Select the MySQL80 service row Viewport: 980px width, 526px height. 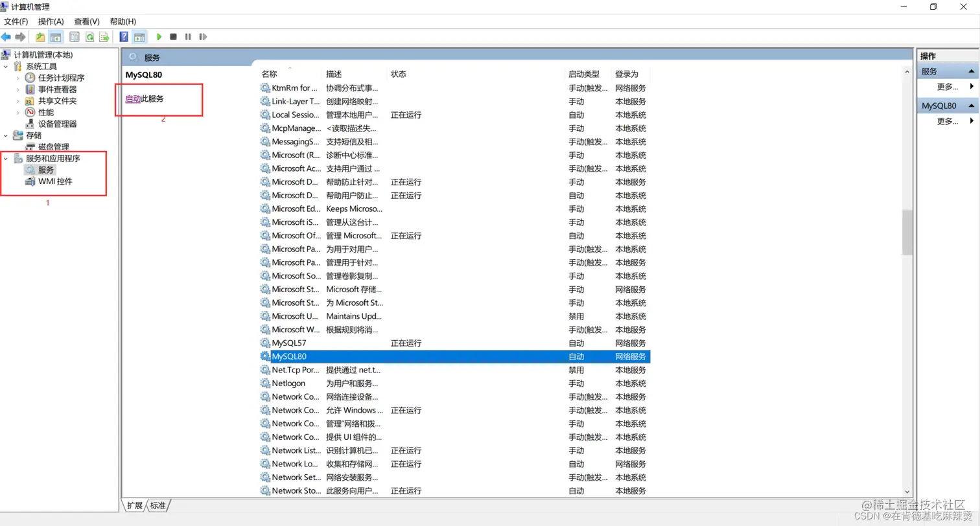(x=454, y=356)
